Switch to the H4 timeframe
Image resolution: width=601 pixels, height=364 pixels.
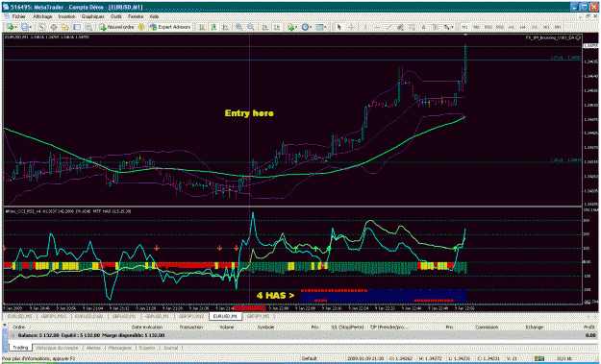pos(523,27)
